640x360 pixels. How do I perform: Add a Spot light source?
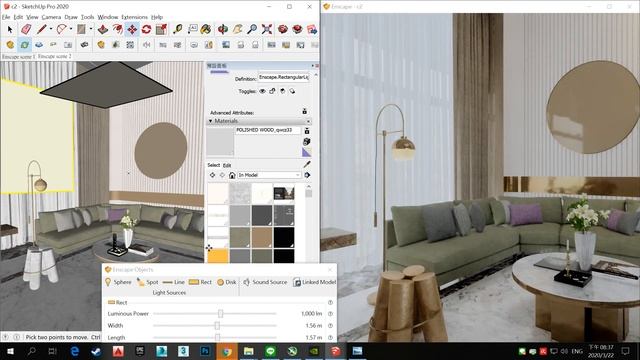point(148,282)
